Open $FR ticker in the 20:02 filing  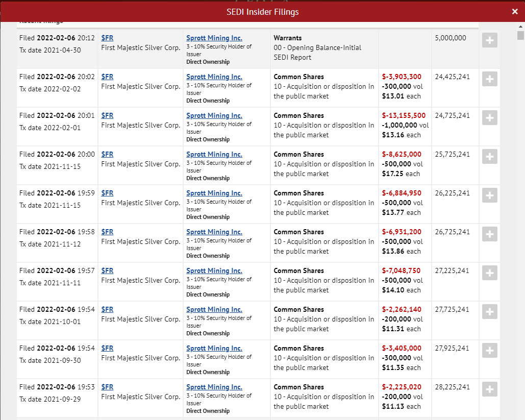pyautogui.click(x=107, y=77)
